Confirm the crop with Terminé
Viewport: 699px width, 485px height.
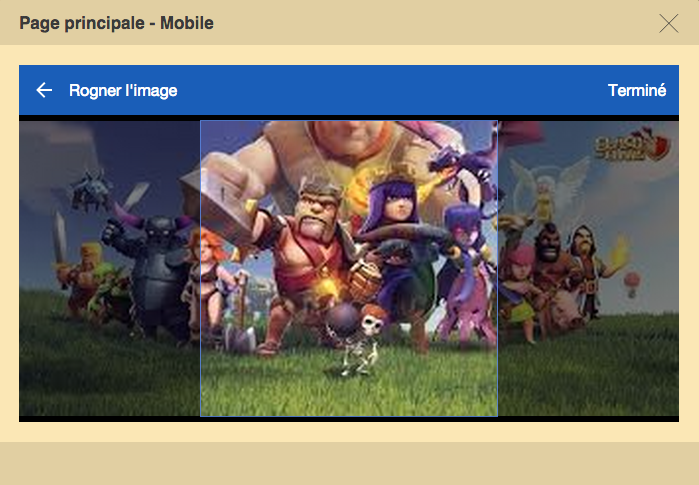[x=637, y=90]
